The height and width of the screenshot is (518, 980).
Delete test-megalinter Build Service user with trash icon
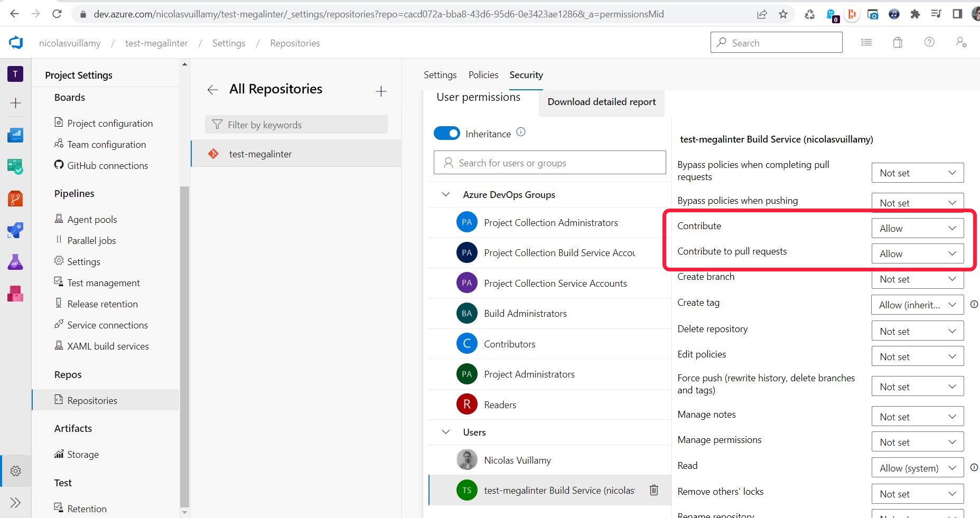pyautogui.click(x=654, y=490)
